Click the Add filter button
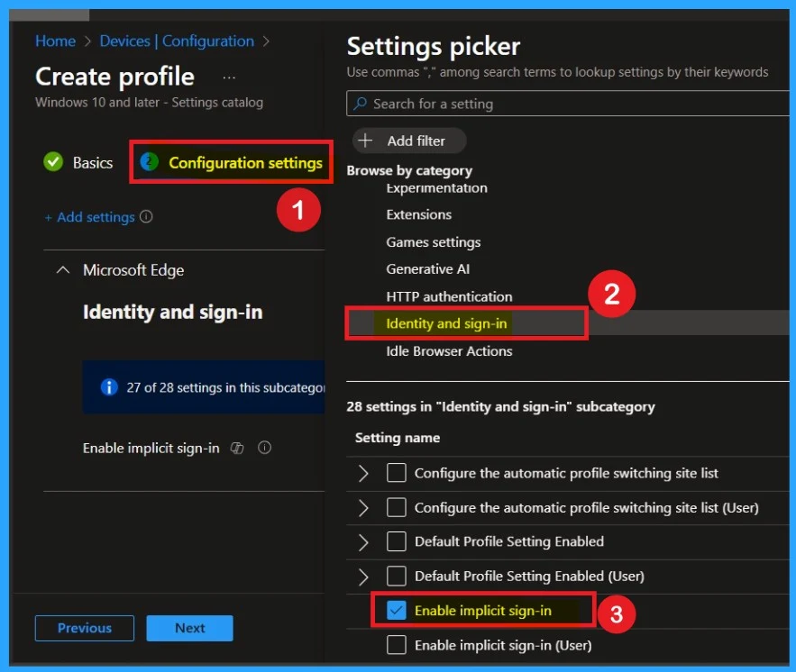 [409, 141]
